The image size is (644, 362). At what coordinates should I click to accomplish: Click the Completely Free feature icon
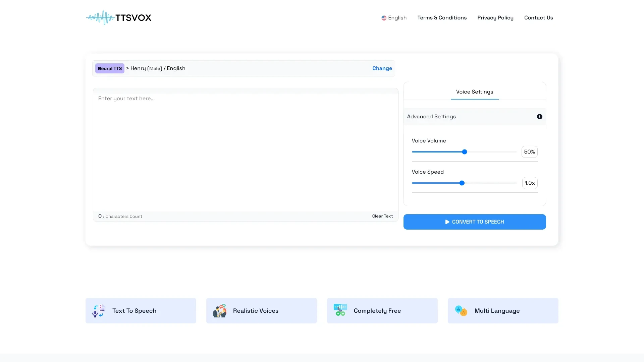point(340,310)
